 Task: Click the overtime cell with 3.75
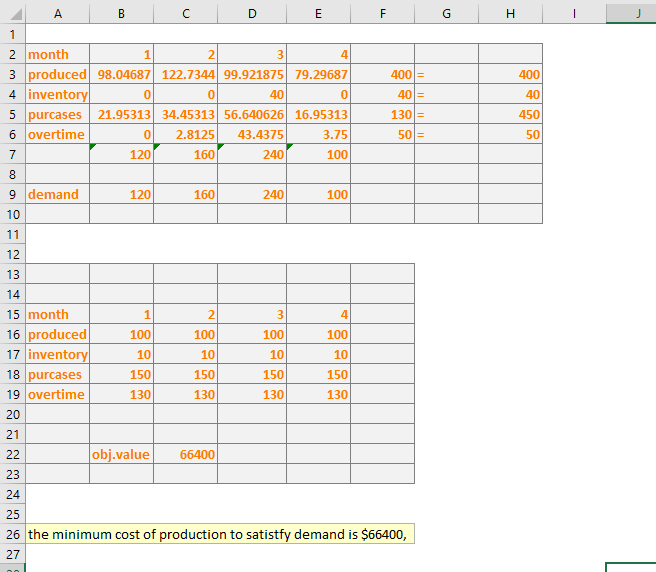tap(318, 134)
